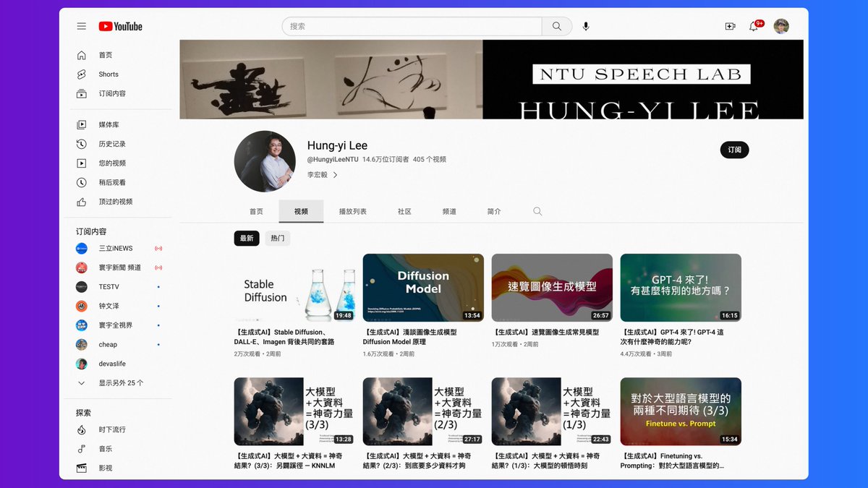Play 大模型+大資料 (2/3) thumbnail
The image size is (868, 488).
click(423, 411)
